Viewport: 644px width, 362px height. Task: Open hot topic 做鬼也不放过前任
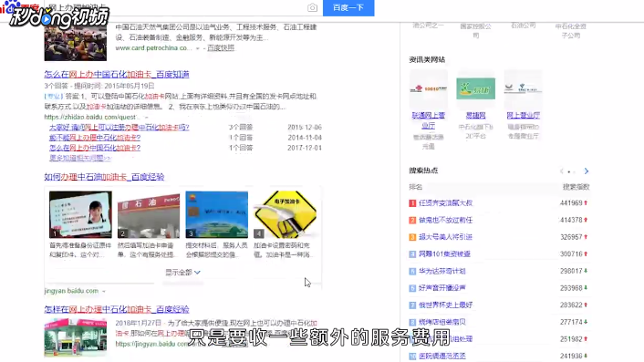click(446, 220)
